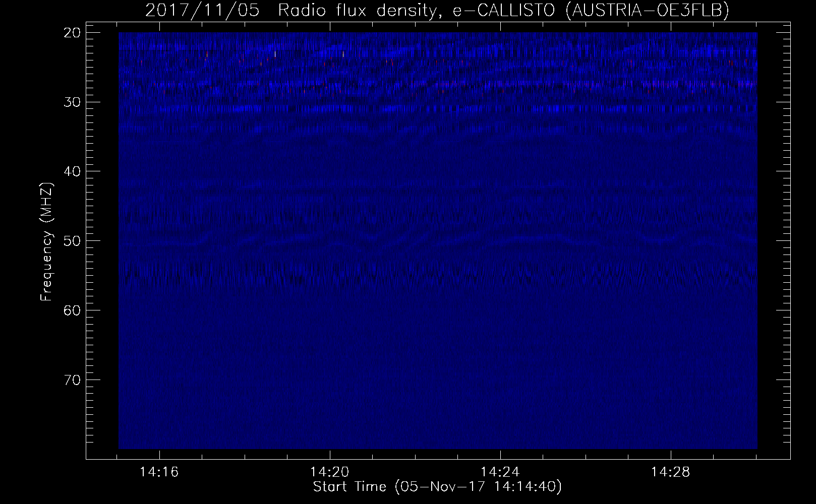This screenshot has height=504, width=816.
Task: Click the time tick label '14:28'
Action: point(671,473)
